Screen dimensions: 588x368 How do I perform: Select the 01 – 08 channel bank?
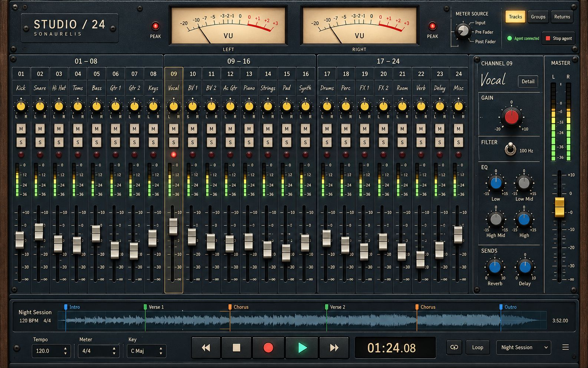pyautogui.click(x=86, y=61)
